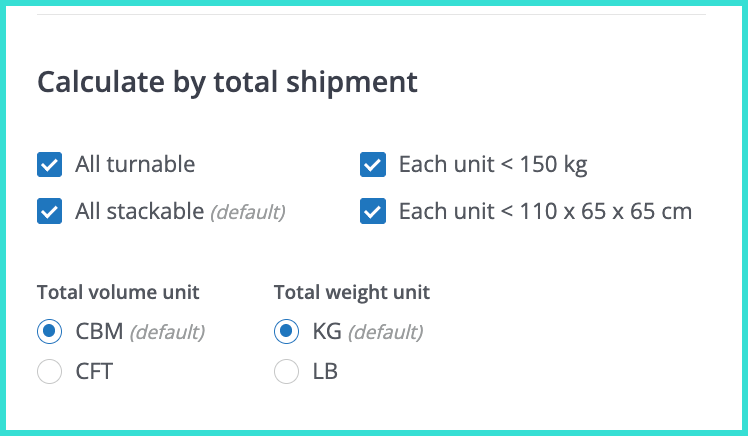Viewport: 748px width, 436px height.
Task: Uncheck the All stackable checkbox
Action: coord(49,212)
